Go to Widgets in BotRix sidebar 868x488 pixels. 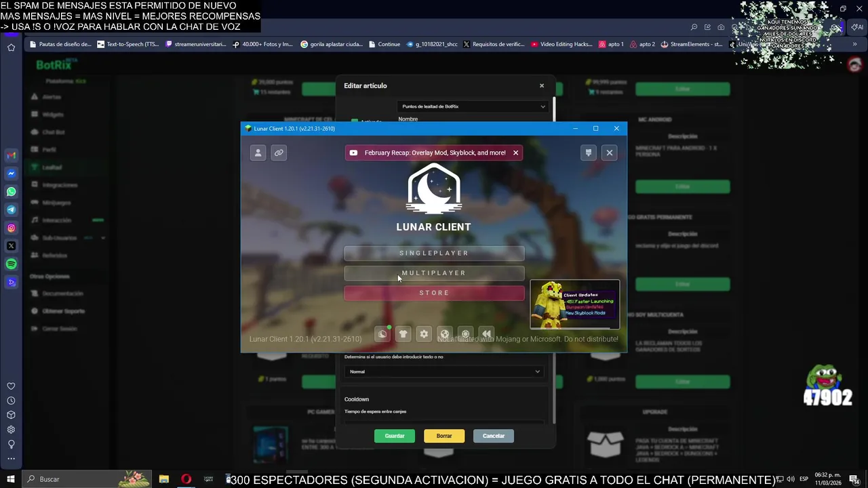coord(52,115)
